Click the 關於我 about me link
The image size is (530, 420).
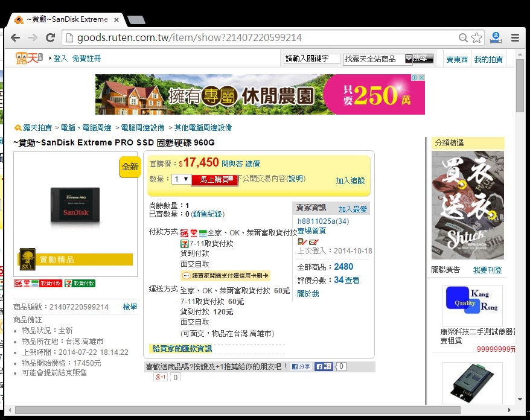point(308,294)
